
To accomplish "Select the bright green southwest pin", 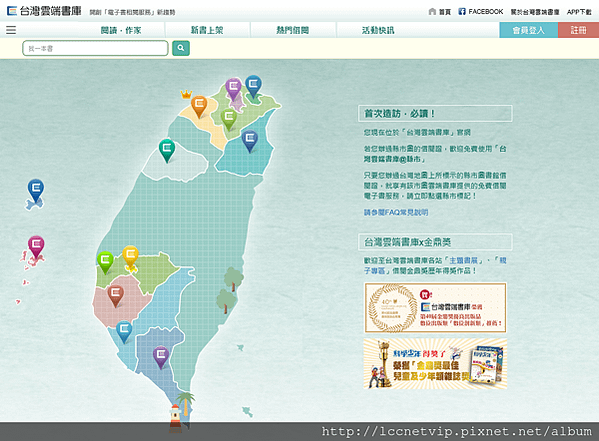I will (x=105, y=262).
